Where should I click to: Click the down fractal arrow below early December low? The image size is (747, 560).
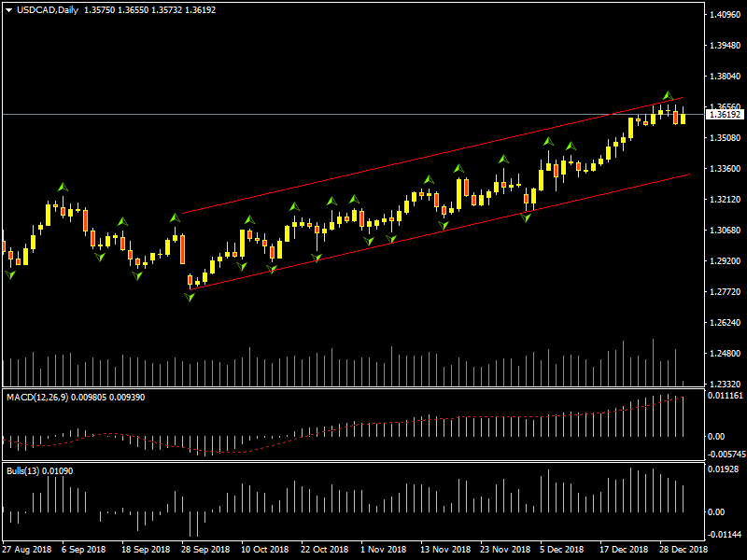pyautogui.click(x=526, y=217)
